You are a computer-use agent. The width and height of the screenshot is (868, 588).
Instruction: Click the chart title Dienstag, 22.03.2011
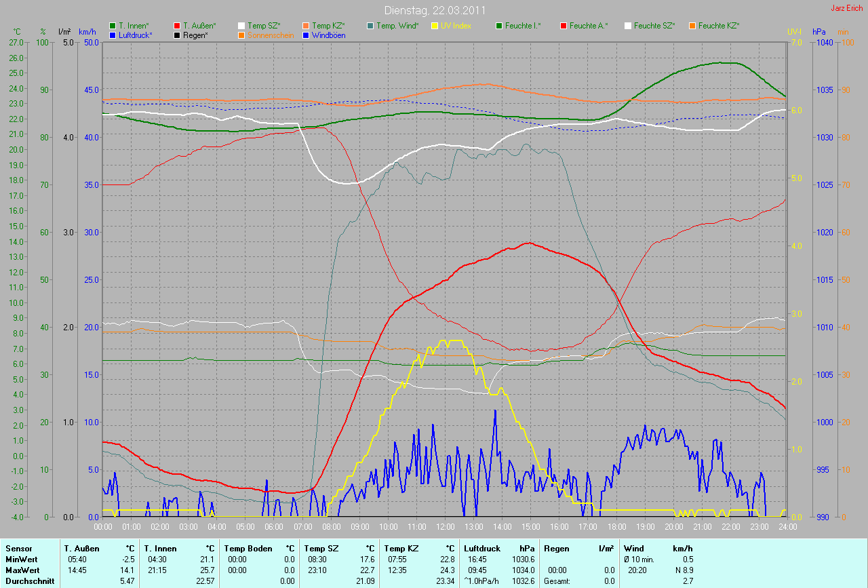coord(434,10)
